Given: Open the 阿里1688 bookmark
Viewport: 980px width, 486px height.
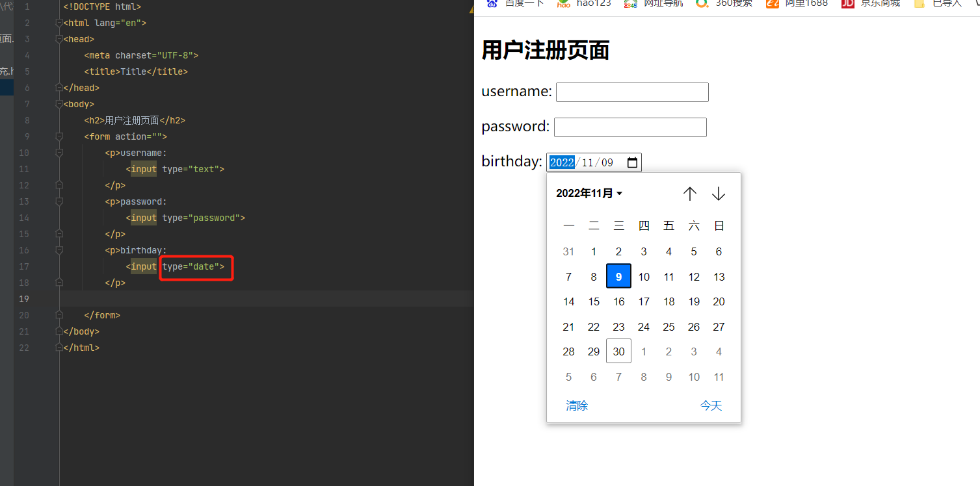Looking at the screenshot, I should coord(797,3).
